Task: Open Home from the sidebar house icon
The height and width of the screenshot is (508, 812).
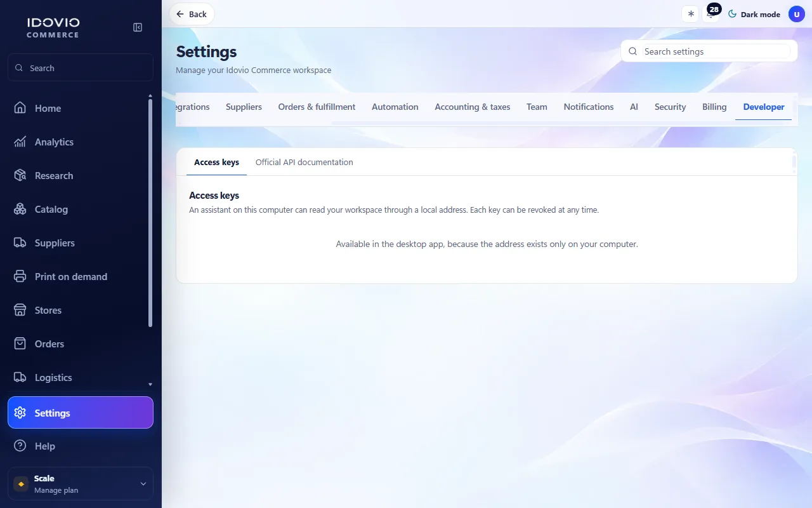Action: (20, 108)
